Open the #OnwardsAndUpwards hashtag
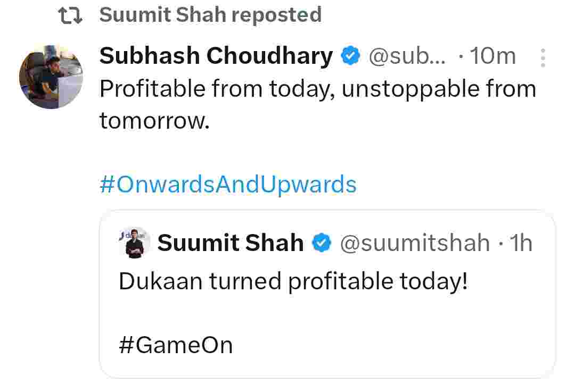Viewport: 575px width, 392px height. pyautogui.click(x=228, y=185)
